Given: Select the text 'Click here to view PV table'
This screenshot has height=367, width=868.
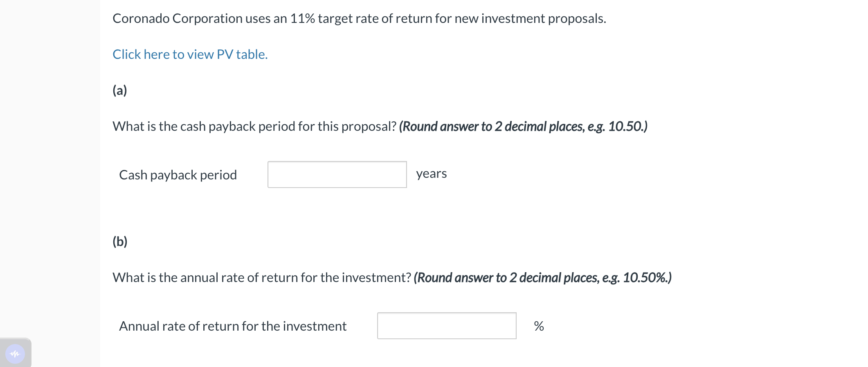Looking at the screenshot, I should click(189, 54).
